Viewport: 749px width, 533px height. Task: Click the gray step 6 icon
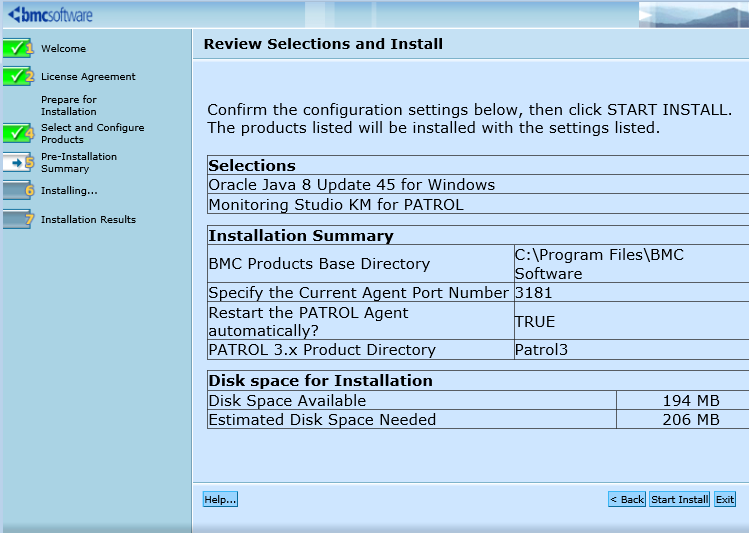(x=18, y=191)
